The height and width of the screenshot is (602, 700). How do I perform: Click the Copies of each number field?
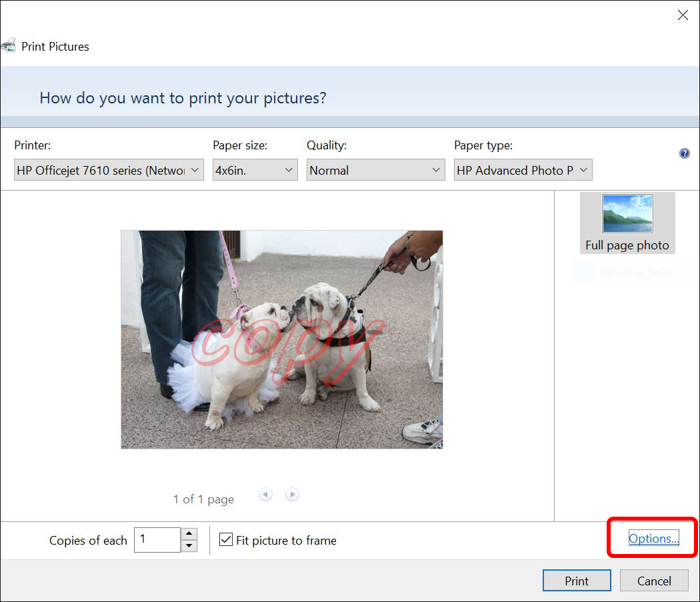click(x=157, y=539)
